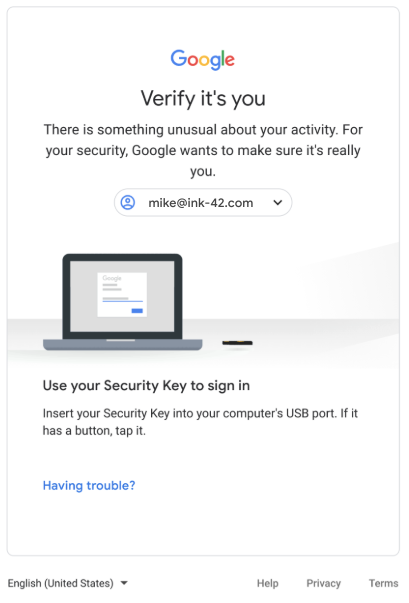Click the tiny Google wordmark inside laptop screen
This screenshot has height=603, width=409.
click(112, 278)
